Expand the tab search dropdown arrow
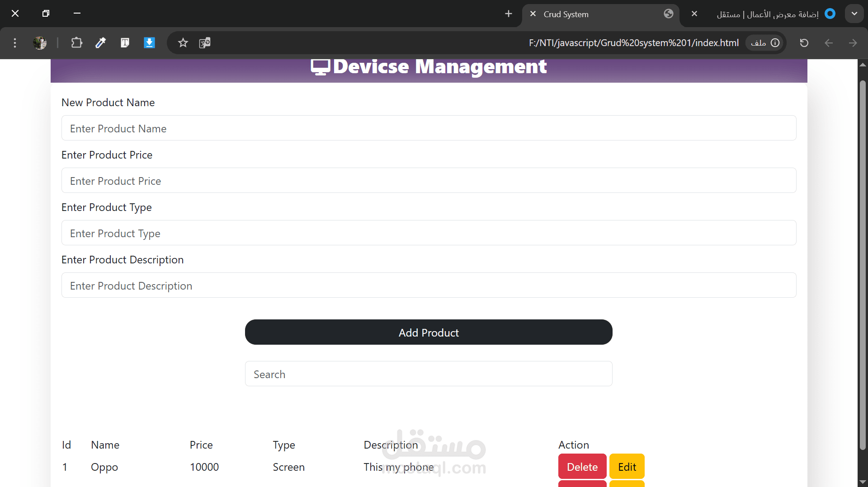 [x=854, y=14]
